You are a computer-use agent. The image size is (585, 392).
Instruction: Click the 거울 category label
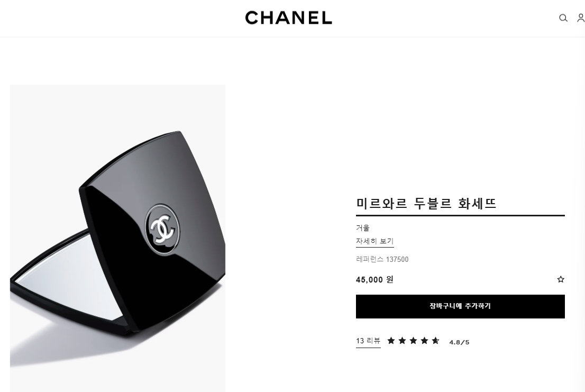point(363,228)
